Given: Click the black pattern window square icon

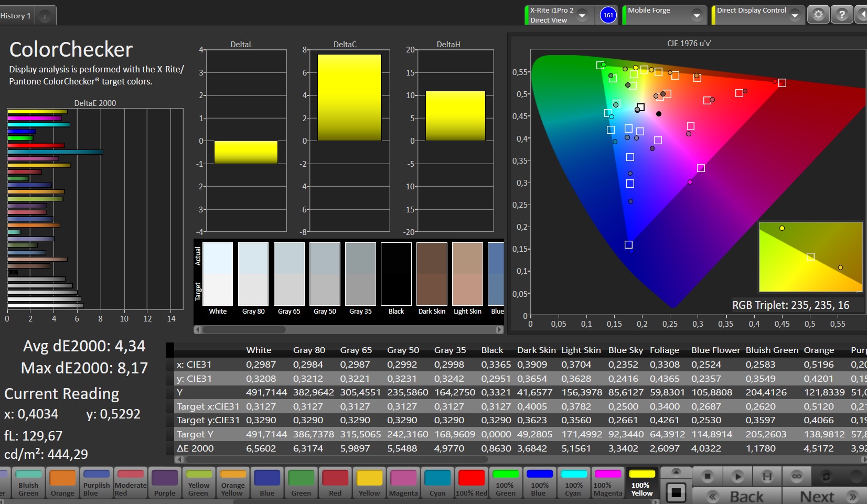Looking at the screenshot, I should [x=676, y=492].
